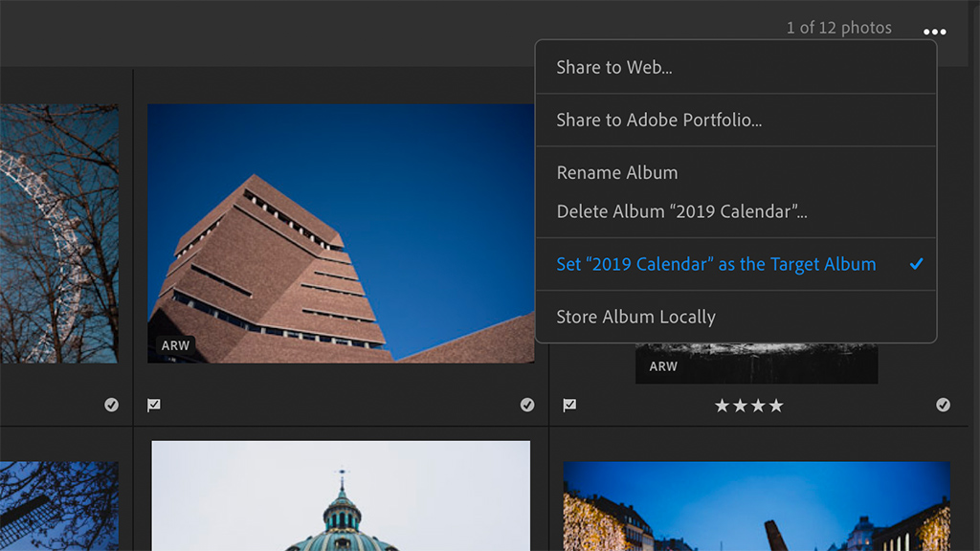Choose Share to Web from the menu
This screenshot has width=980, height=551.
614,68
